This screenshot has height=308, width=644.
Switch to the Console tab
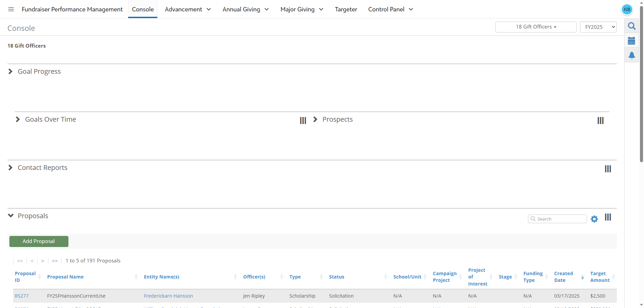pos(143,9)
